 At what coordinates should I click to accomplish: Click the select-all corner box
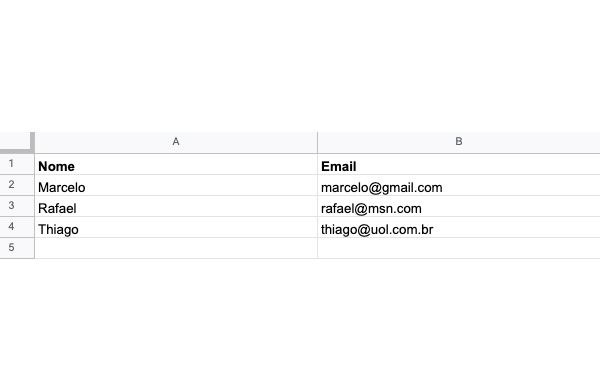point(17,142)
